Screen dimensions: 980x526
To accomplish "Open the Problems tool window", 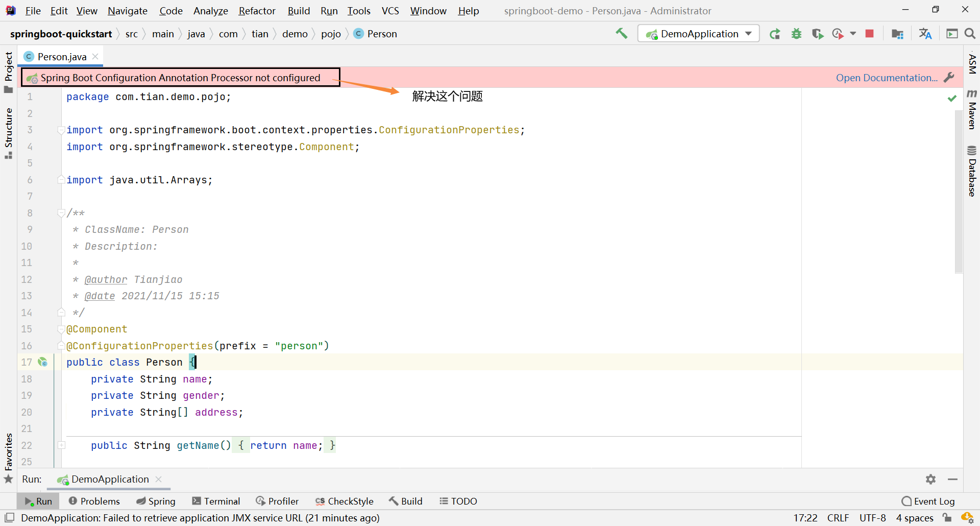I will [94, 501].
